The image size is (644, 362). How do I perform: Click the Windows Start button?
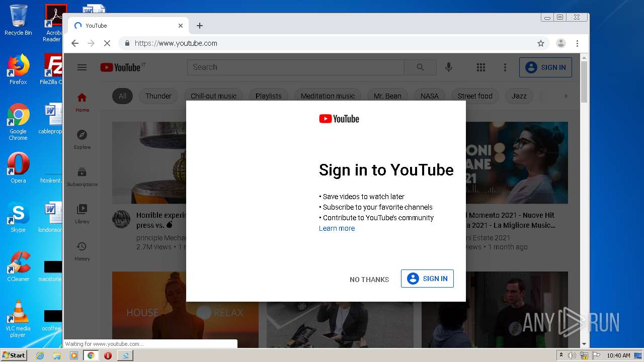pyautogui.click(x=14, y=355)
